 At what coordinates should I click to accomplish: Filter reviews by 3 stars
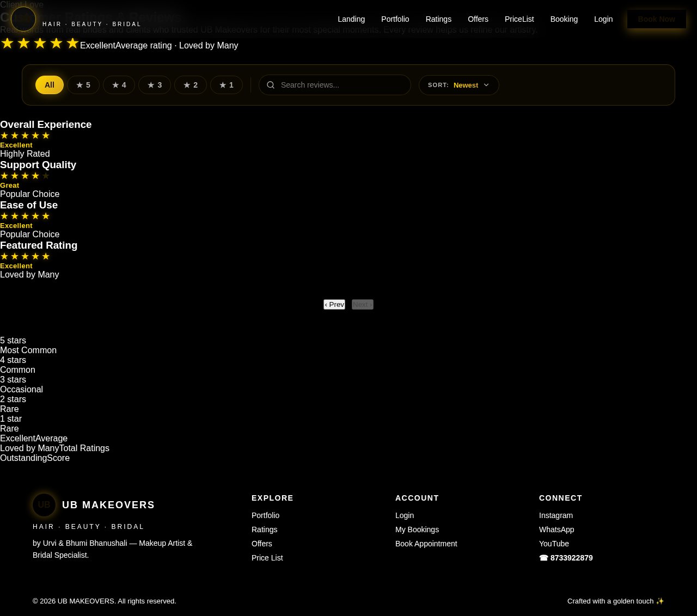[155, 85]
